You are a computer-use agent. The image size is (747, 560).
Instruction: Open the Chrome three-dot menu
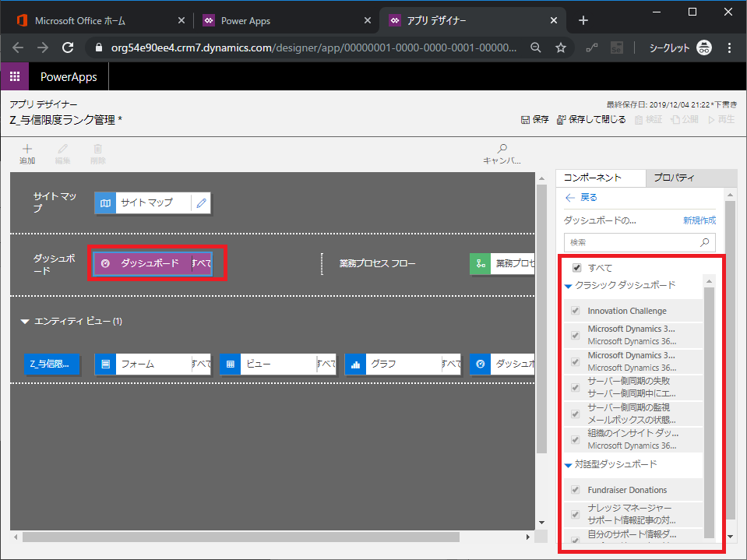pos(729,48)
